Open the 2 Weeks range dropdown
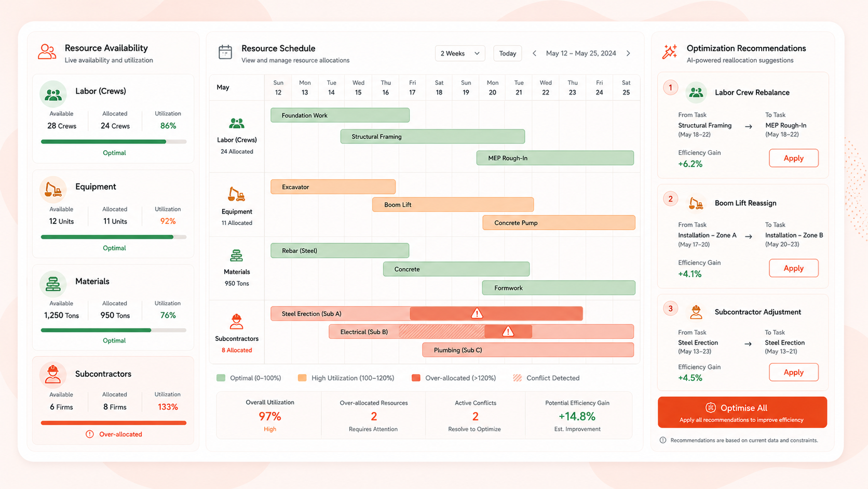 (460, 54)
